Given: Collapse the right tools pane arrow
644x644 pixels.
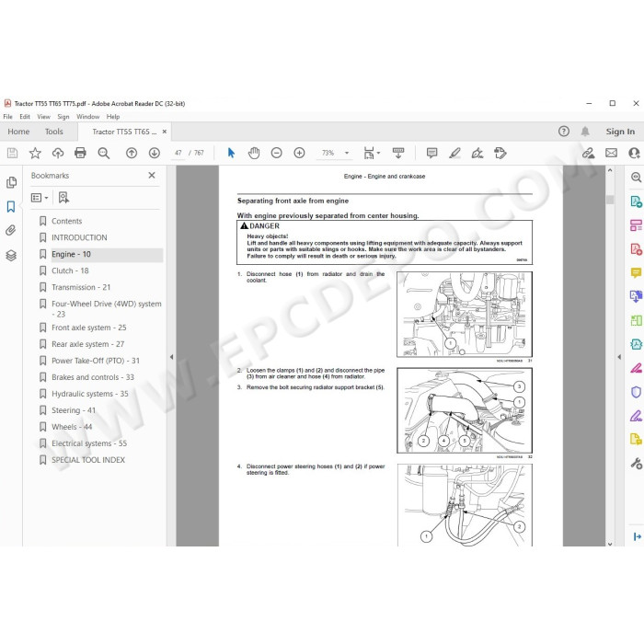Looking at the screenshot, I should tap(619, 357).
